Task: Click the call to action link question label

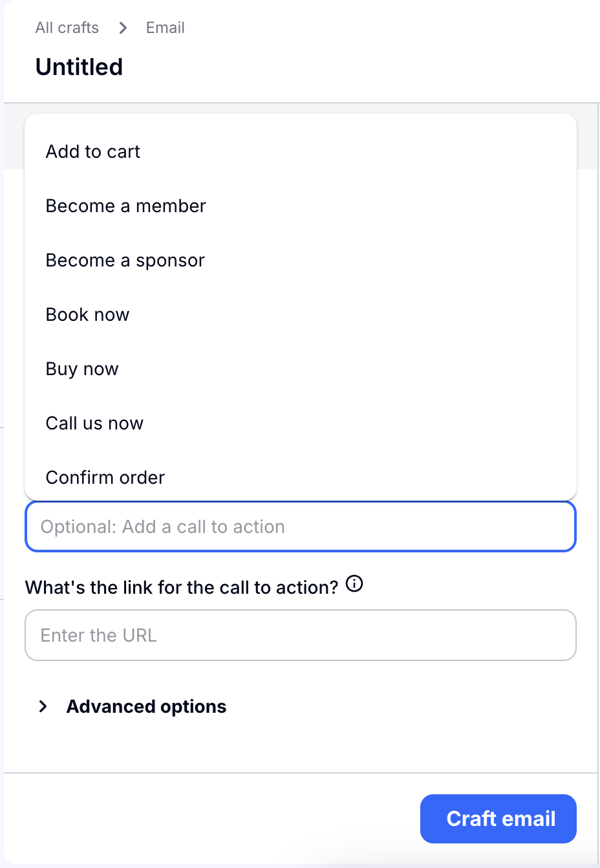Action: point(181,587)
